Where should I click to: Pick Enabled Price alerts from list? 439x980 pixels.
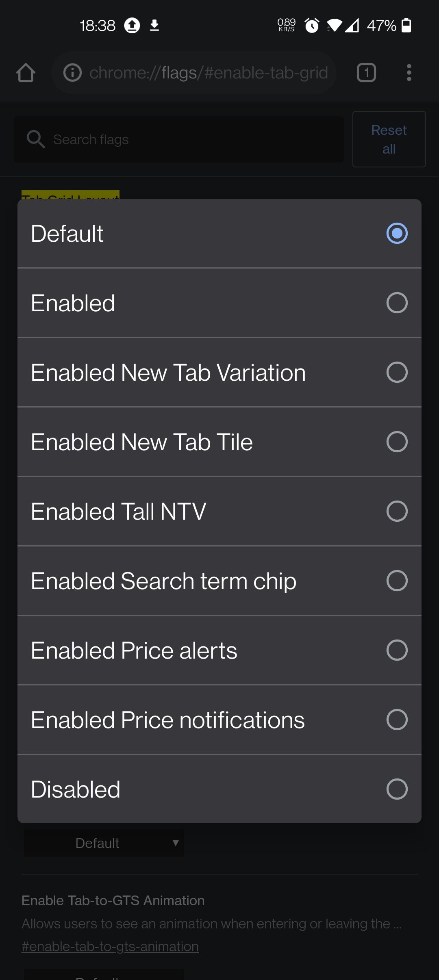click(x=397, y=650)
